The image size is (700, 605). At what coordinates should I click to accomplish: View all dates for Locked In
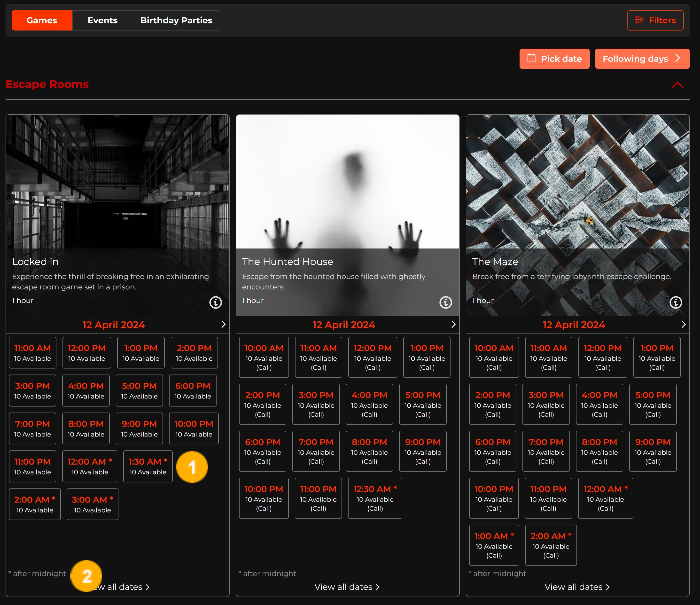click(x=117, y=587)
